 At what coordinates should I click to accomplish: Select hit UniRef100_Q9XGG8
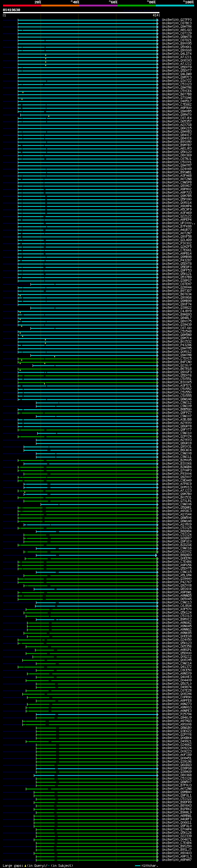177,50
